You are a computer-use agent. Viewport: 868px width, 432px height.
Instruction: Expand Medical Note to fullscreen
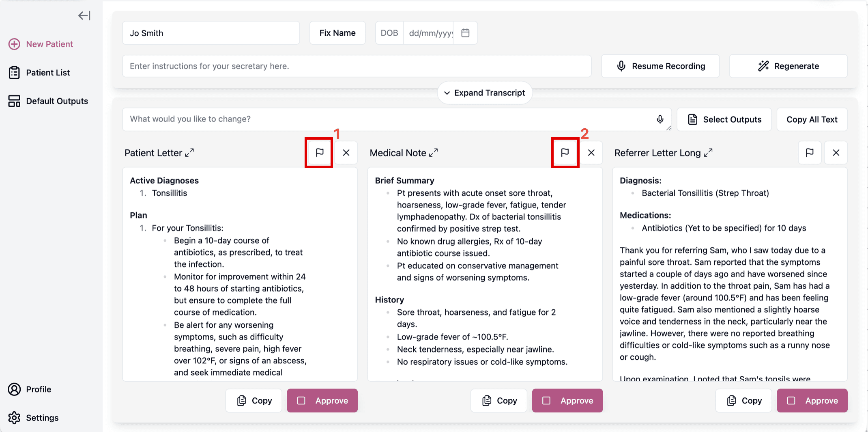coord(434,153)
